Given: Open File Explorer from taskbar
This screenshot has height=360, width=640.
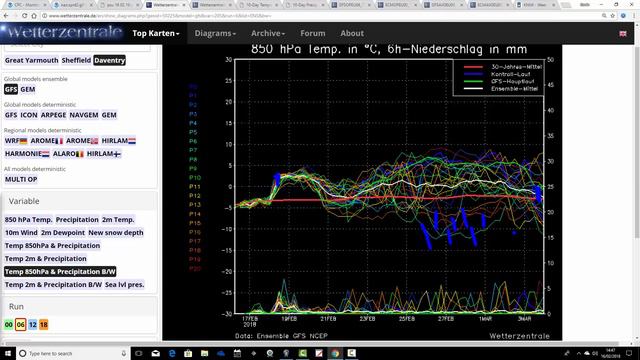Looking at the screenshot, I should (204, 353).
